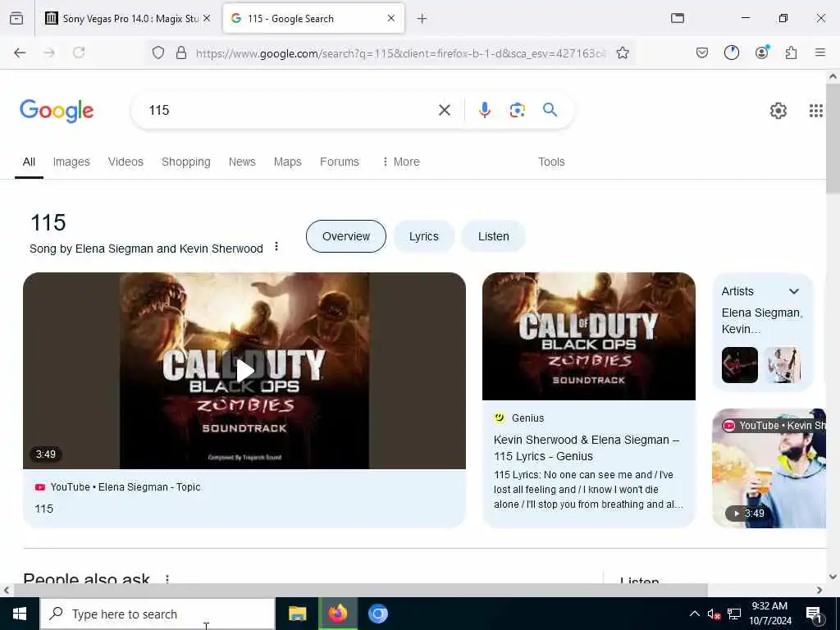Select the News search tab
The height and width of the screenshot is (630, 840).
[x=242, y=162]
